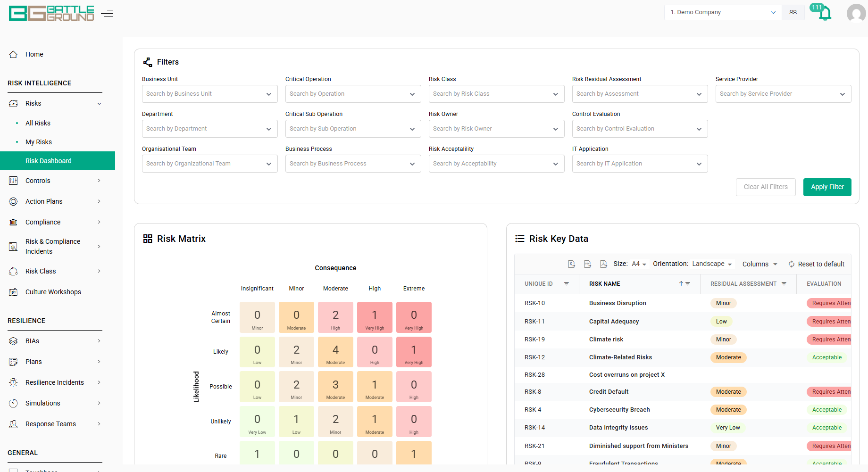Click the Unique ID column filter icon
This screenshot has width=868, height=472.
coord(567,284)
